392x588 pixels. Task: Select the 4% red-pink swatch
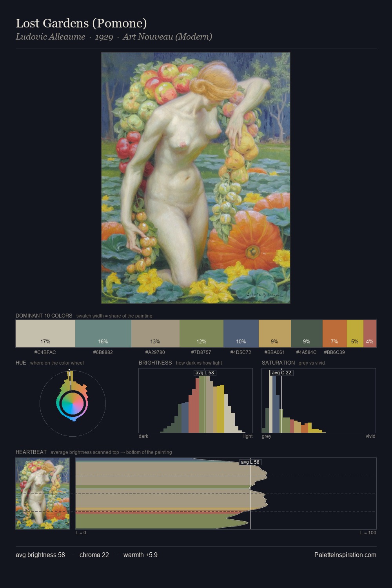tap(370, 334)
